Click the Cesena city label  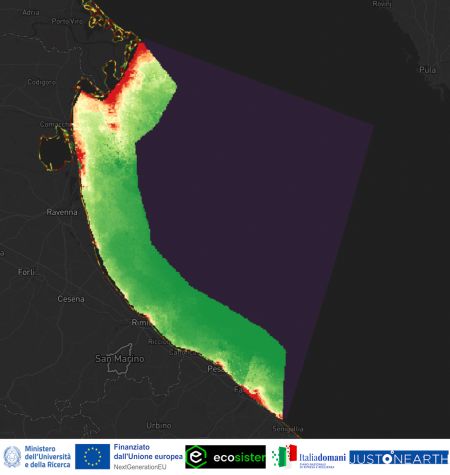71,299
